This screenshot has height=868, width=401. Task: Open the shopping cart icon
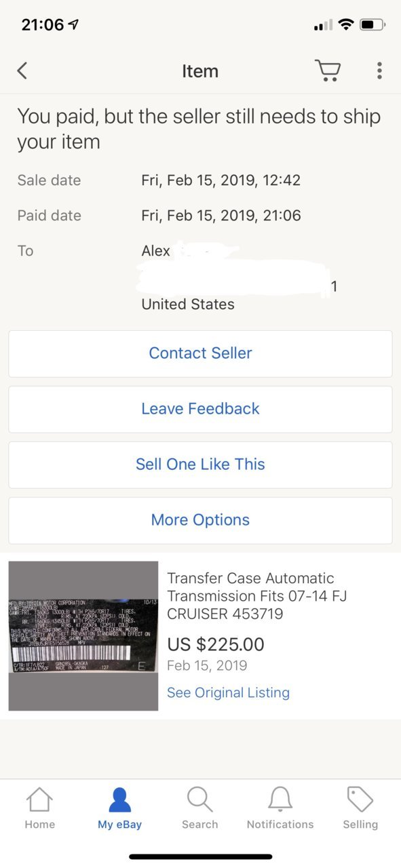[327, 71]
